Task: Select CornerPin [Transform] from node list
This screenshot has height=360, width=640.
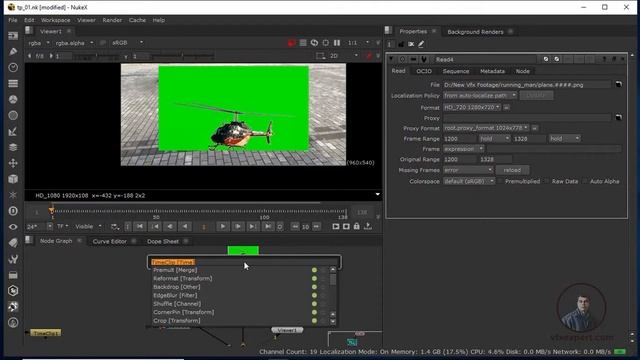Action: [184, 312]
